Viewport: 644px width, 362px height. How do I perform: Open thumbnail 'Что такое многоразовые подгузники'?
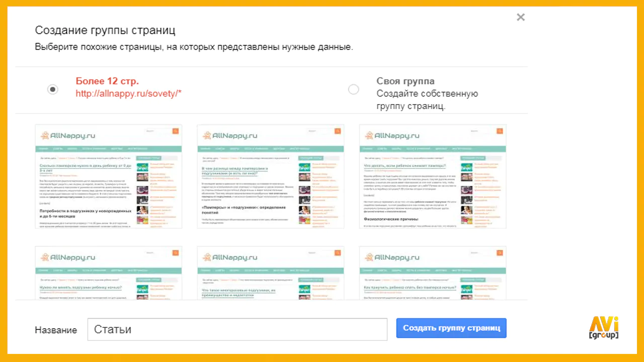271,273
